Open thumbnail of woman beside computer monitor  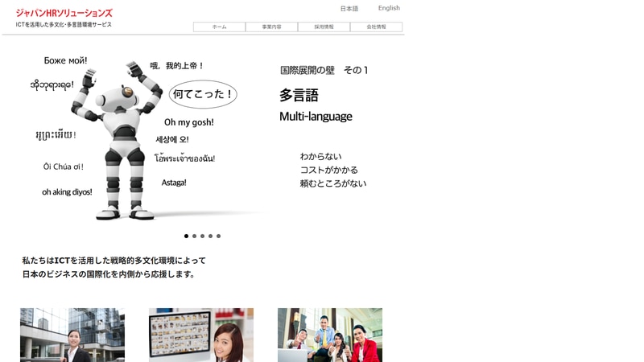[201, 335]
